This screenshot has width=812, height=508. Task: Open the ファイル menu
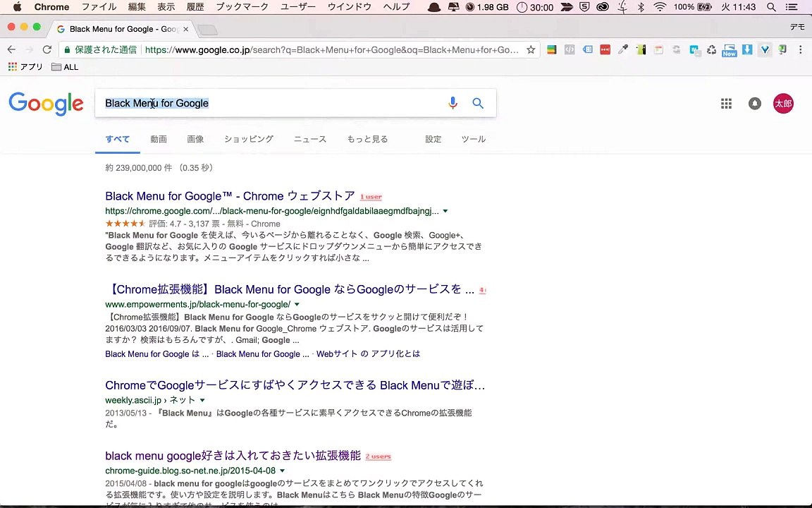(x=99, y=7)
